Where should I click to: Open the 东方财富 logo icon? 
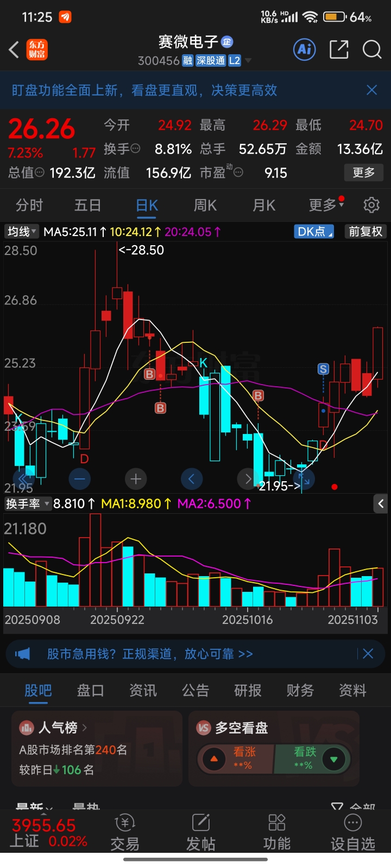click(x=37, y=50)
